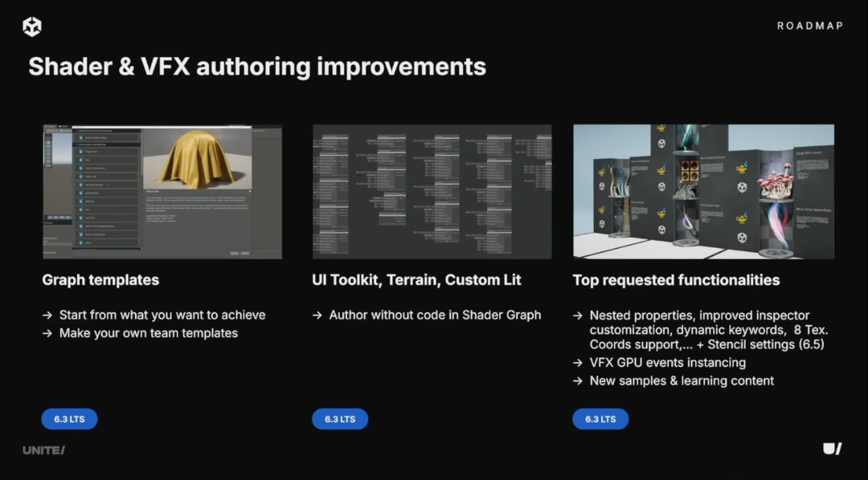
Task: Open the VFX samples showcase thumbnail
Action: (x=703, y=192)
